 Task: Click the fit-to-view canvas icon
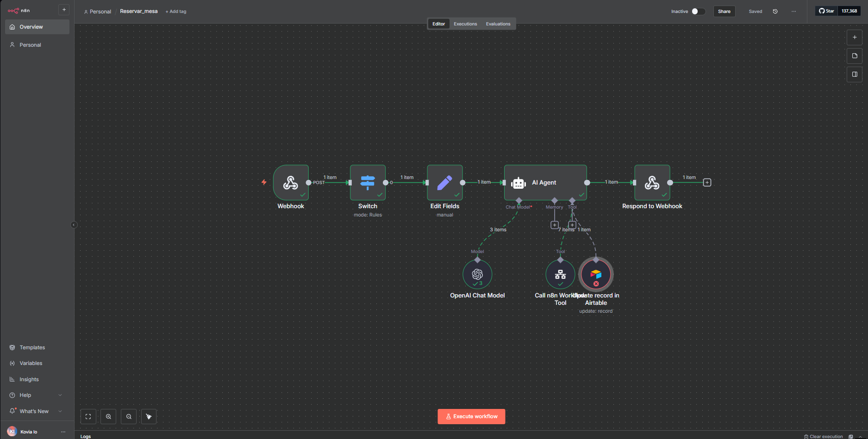(88, 416)
